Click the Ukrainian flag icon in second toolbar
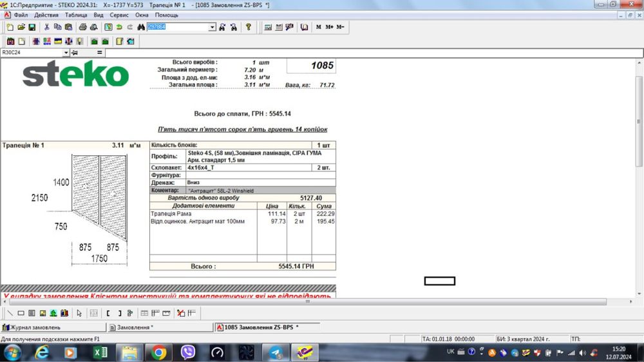 [x=58, y=41]
